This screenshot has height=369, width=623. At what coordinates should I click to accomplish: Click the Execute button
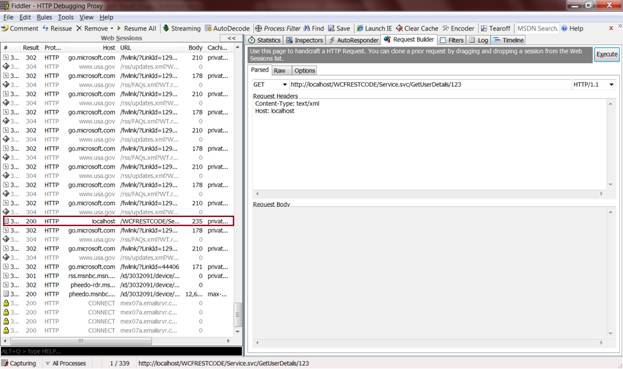[607, 54]
